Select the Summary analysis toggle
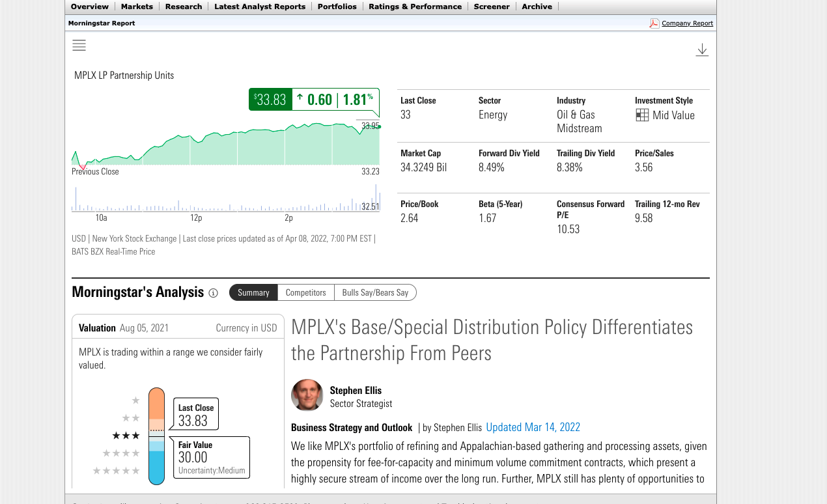 (253, 292)
